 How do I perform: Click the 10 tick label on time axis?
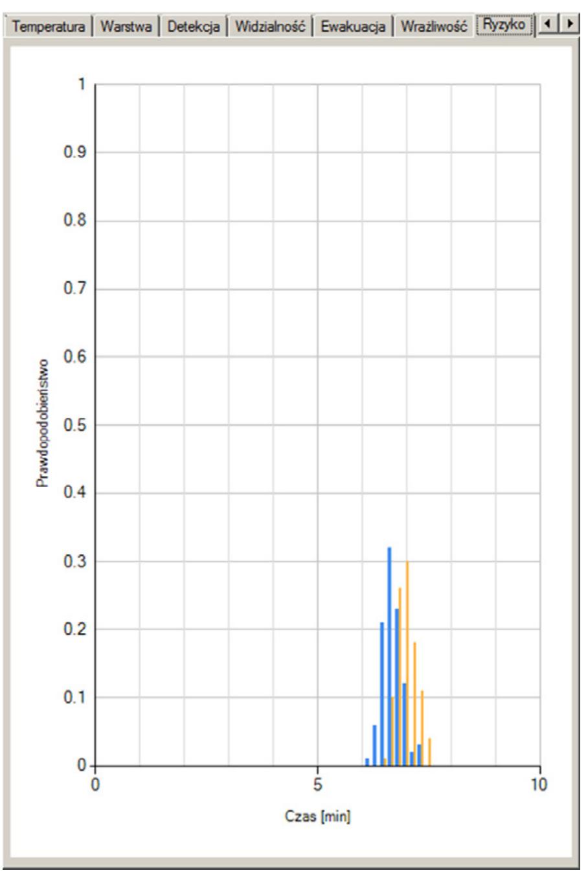click(x=539, y=784)
